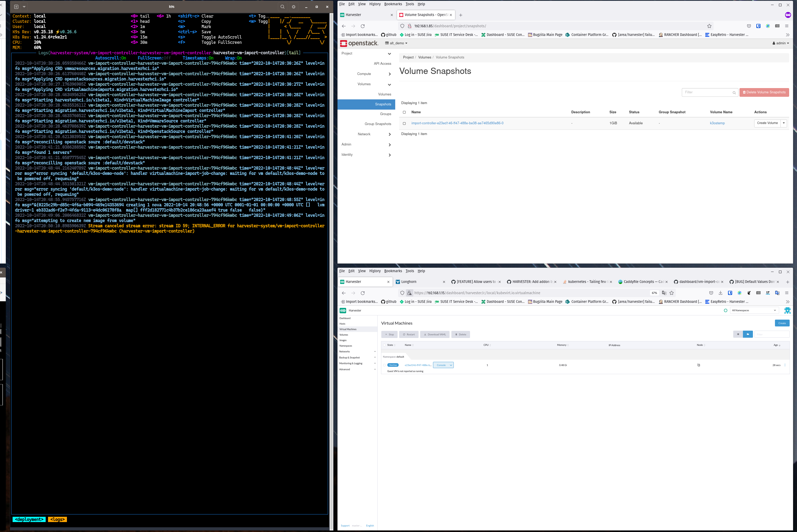The height and width of the screenshot is (532, 797).
Task: Open the terminal settings gear icon
Action: tap(294, 7)
